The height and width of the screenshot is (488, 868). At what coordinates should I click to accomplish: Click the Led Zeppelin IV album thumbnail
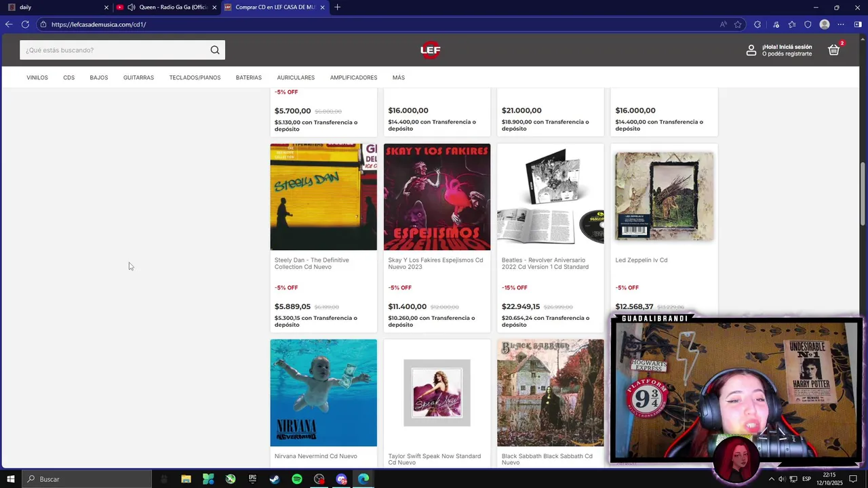(x=664, y=197)
